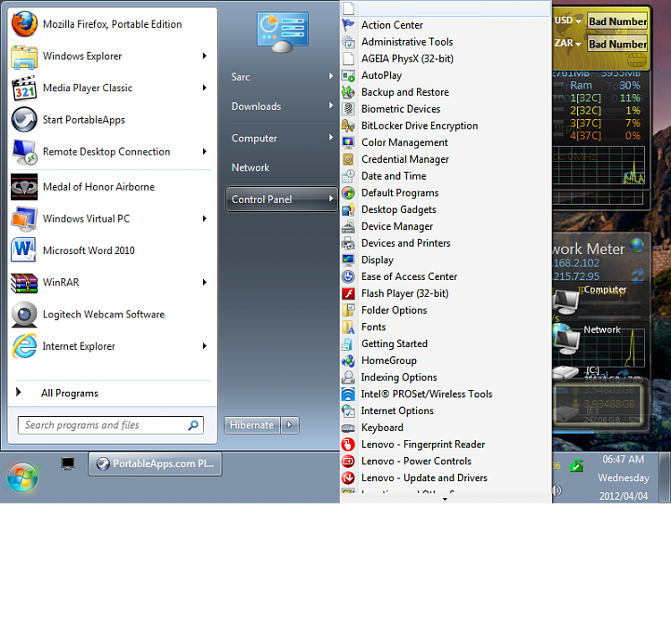Launch the Internet Explorer icon
The image size is (671, 644).
(x=24, y=346)
